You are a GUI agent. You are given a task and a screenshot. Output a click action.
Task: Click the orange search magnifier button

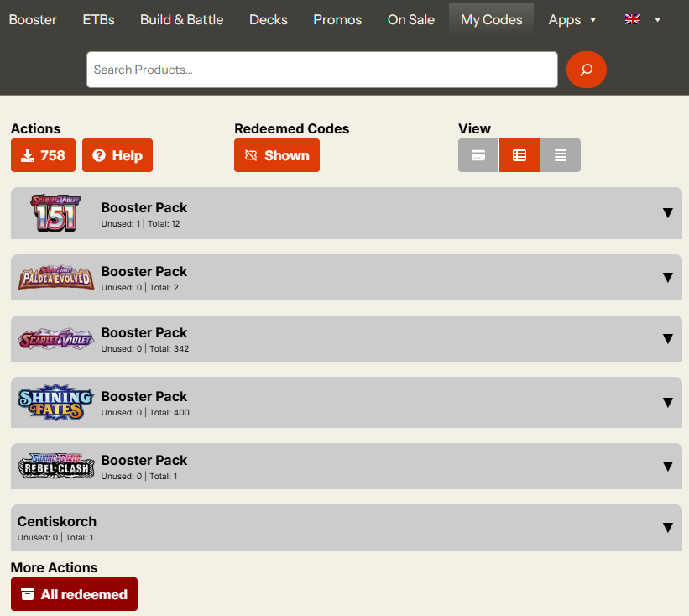click(586, 70)
